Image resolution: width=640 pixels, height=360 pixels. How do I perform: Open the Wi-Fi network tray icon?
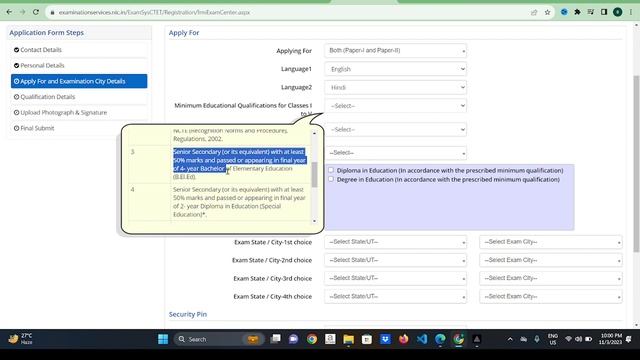tap(568, 339)
